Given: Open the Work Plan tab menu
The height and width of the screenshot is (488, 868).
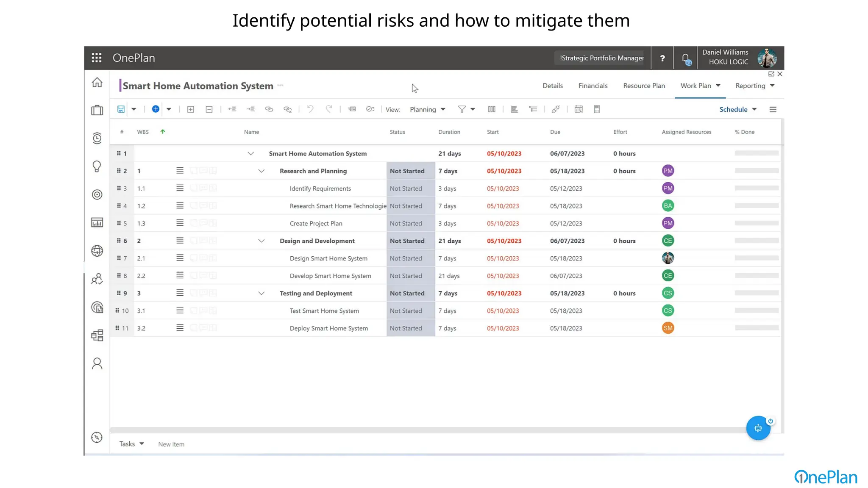Looking at the screenshot, I should pos(700,86).
